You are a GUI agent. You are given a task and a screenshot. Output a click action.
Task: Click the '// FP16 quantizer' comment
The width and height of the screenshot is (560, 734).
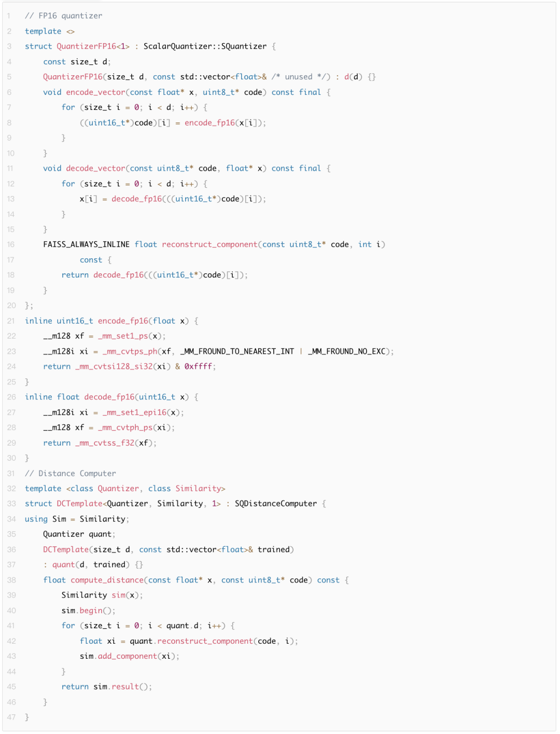click(x=64, y=16)
